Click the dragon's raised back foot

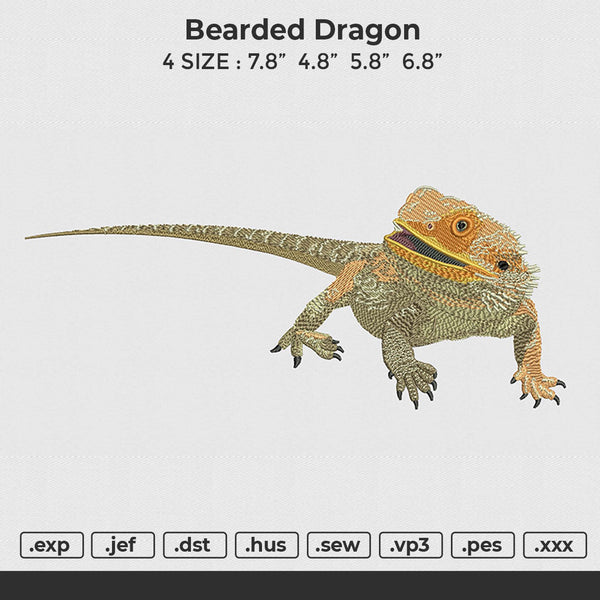point(307,344)
